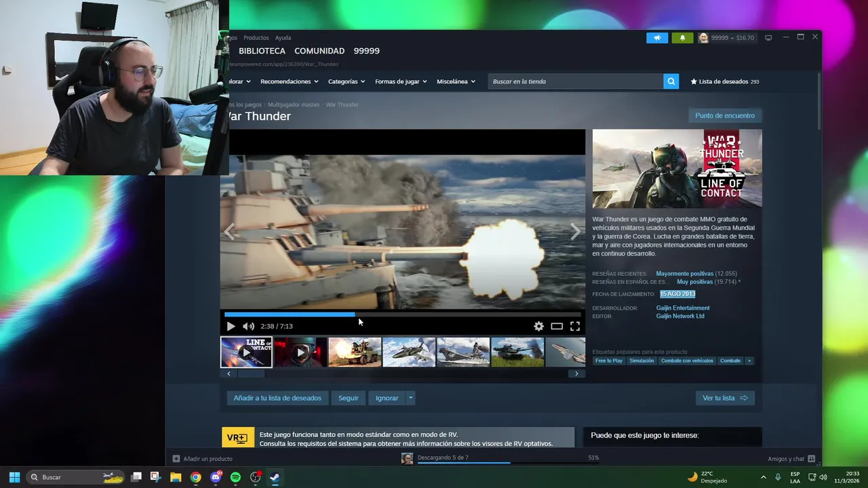Click microphone icon in system tray
The height and width of the screenshot is (488, 868).
coord(778,477)
